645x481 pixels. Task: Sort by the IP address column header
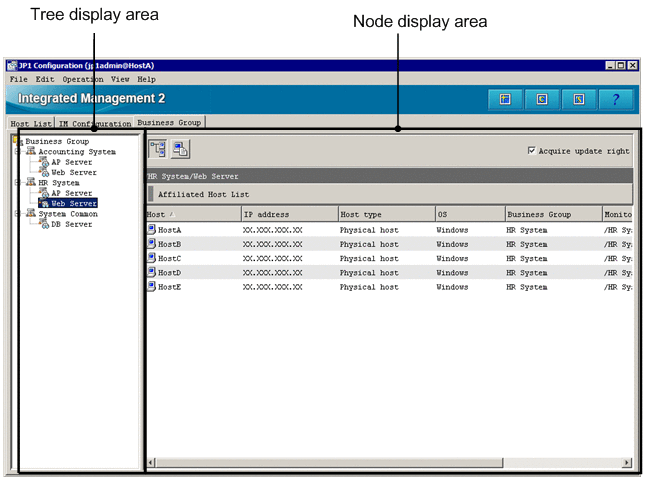[x=266, y=214]
